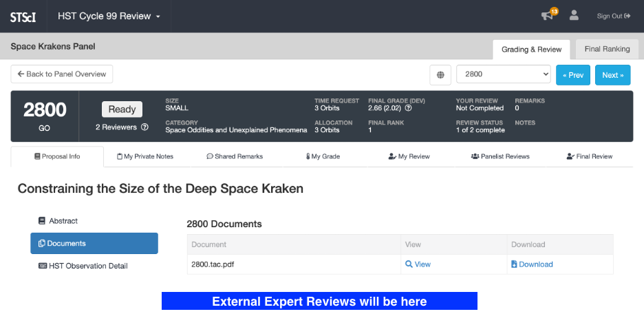Open the user profile icon
644x336 pixels.
(574, 16)
